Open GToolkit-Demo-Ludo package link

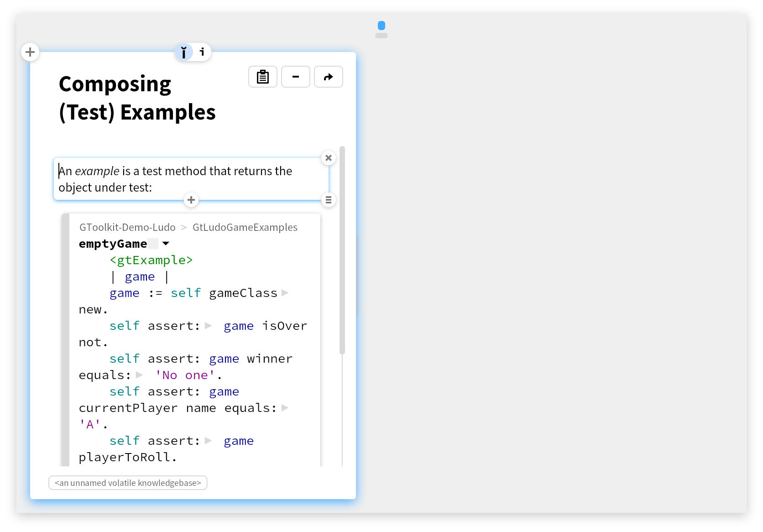coord(127,227)
